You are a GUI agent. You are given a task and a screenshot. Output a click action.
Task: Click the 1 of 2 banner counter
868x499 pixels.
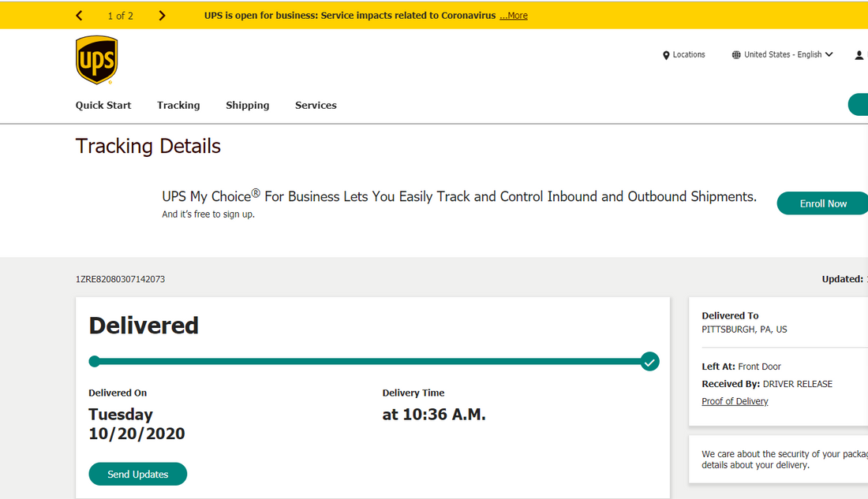[x=120, y=16]
